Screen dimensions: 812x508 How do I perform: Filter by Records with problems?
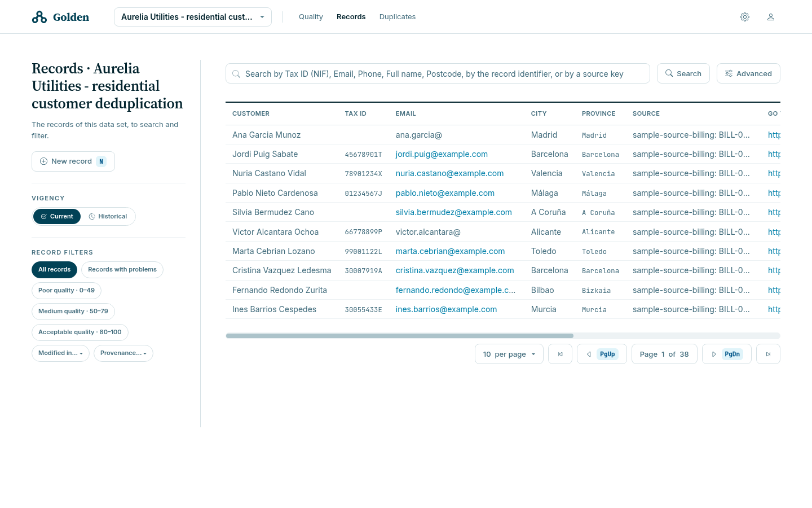pyautogui.click(x=122, y=270)
